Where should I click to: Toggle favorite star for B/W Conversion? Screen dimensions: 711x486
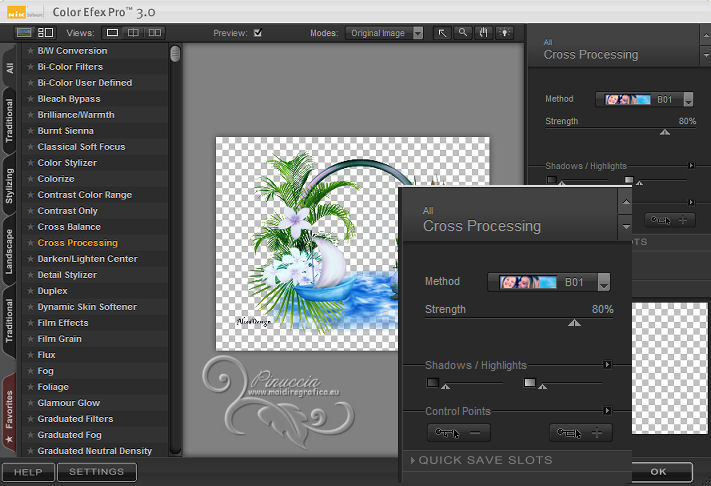point(30,51)
